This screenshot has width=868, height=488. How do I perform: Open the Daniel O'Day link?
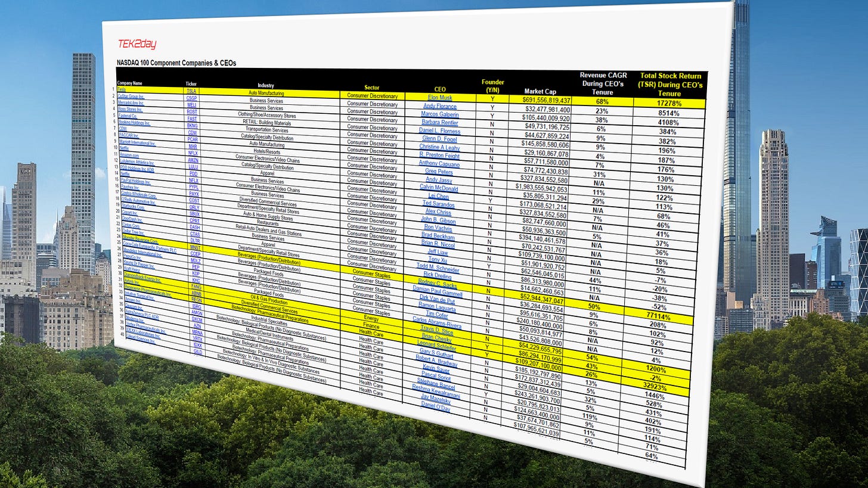coord(436,406)
